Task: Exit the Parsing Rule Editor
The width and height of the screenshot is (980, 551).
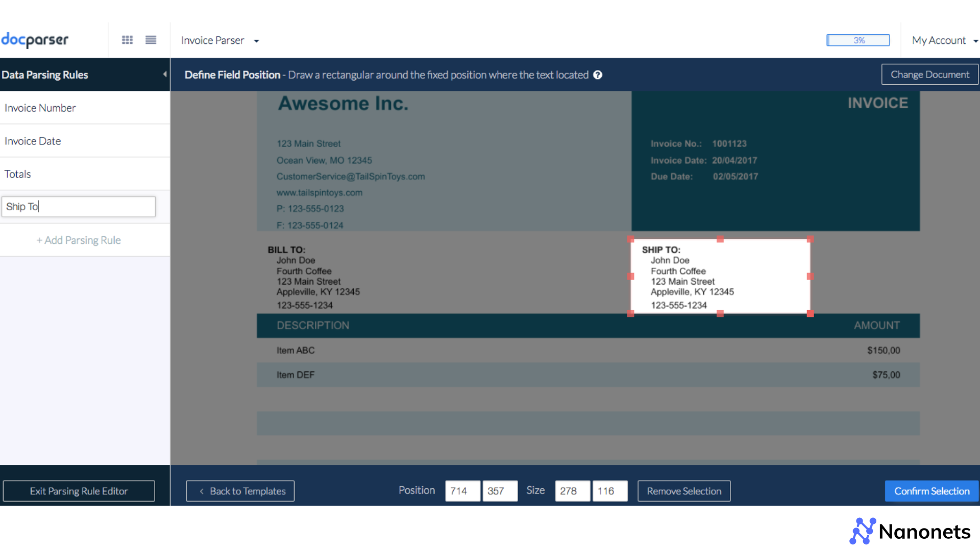Action: click(79, 491)
